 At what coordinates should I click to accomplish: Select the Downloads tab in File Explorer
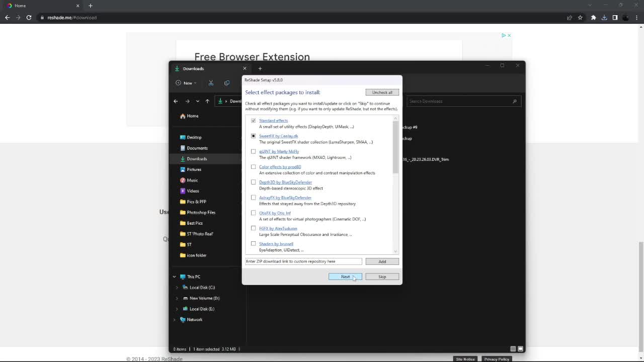click(206, 68)
